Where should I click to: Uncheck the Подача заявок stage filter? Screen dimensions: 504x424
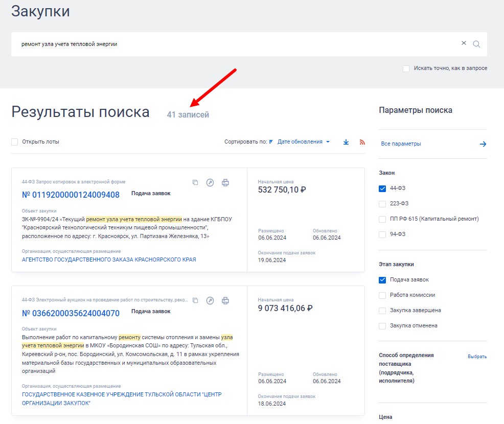click(382, 280)
